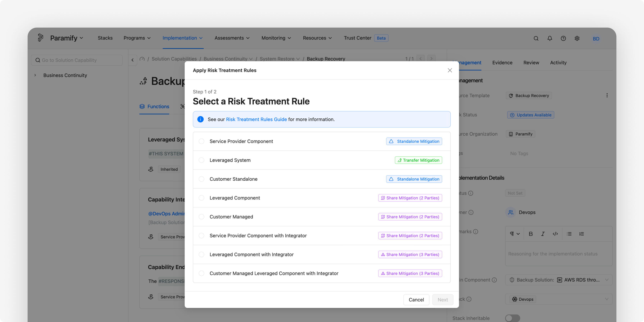This screenshot has width=644, height=322.
Task: Click the blue info icon in the banner
Action: pos(200,119)
